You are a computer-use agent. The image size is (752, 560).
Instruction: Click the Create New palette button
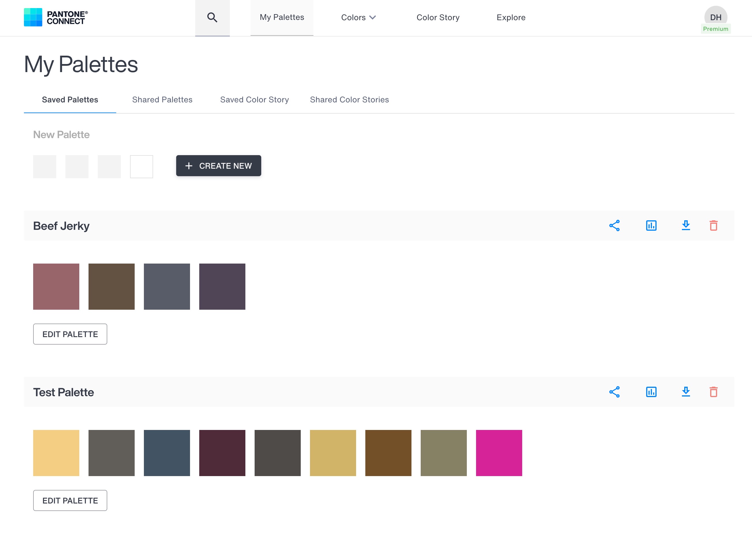pos(219,166)
